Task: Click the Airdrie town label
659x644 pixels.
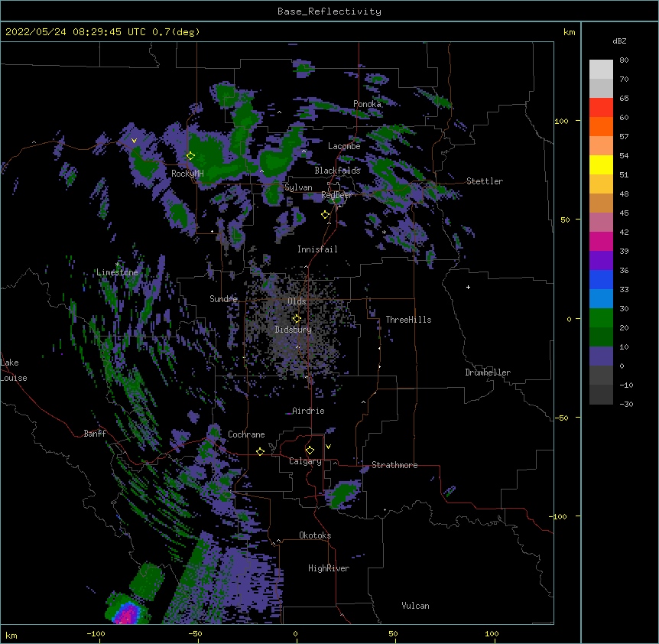Action: pyautogui.click(x=308, y=411)
